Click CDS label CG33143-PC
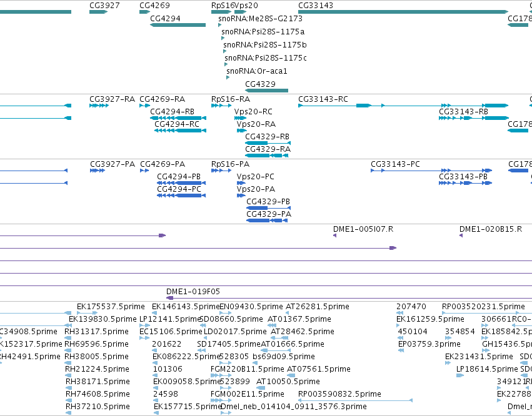532x416 pixels. point(395,164)
